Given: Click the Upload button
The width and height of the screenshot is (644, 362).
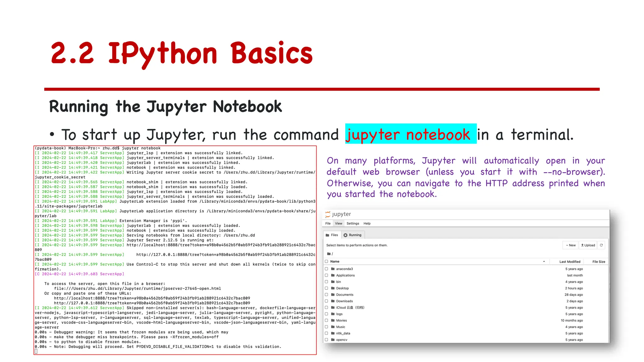Looking at the screenshot, I should tap(588, 245).
